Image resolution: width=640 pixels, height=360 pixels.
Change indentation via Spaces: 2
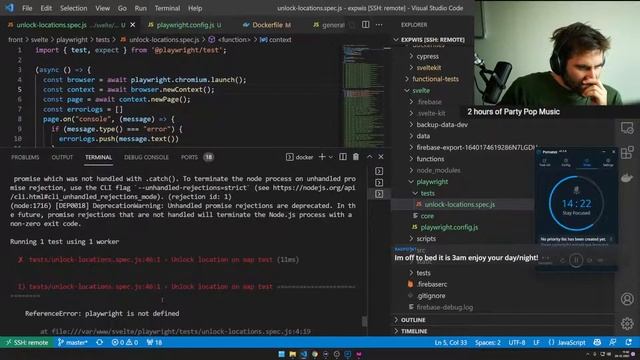[487, 342]
